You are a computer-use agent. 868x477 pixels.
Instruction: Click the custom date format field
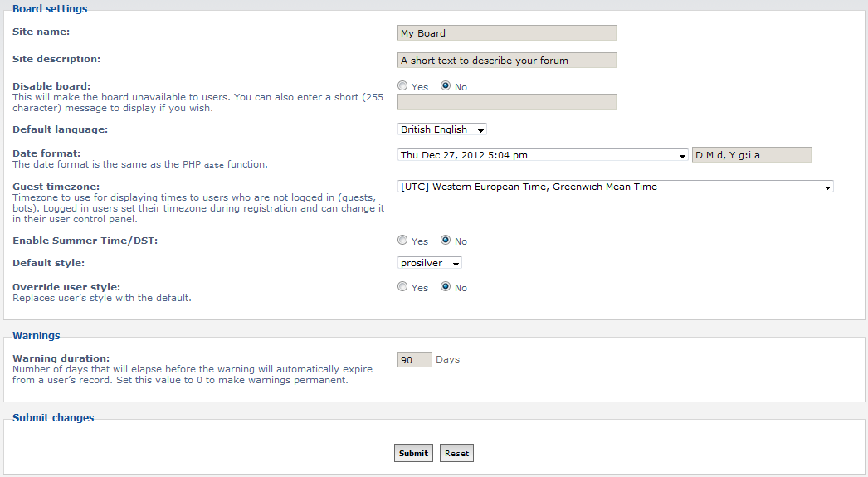pos(751,155)
